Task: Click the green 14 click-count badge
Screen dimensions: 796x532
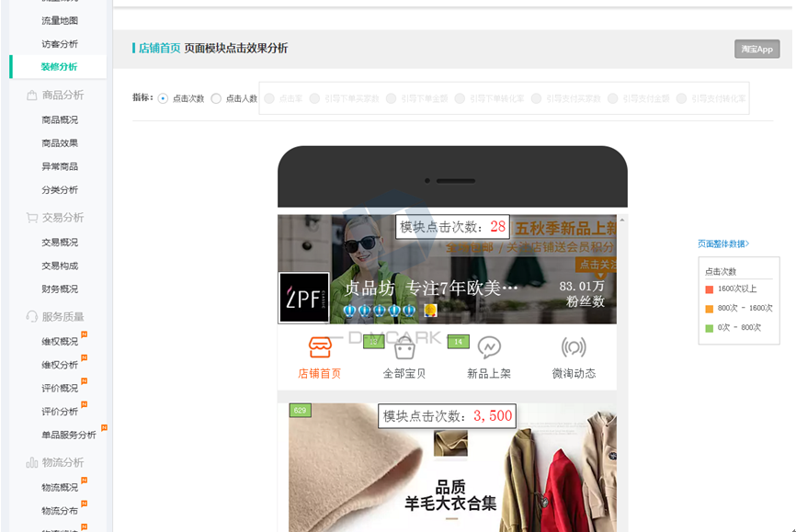Action: tap(459, 342)
